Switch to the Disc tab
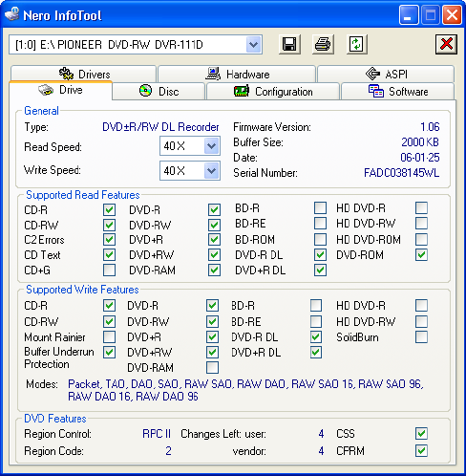 point(159,92)
